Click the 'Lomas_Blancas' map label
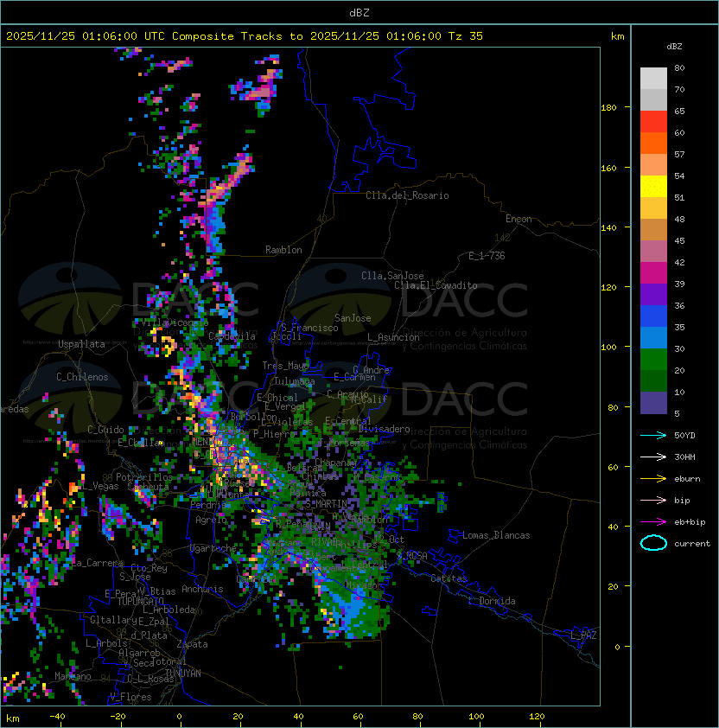Image resolution: width=719 pixels, height=728 pixels. [496, 535]
